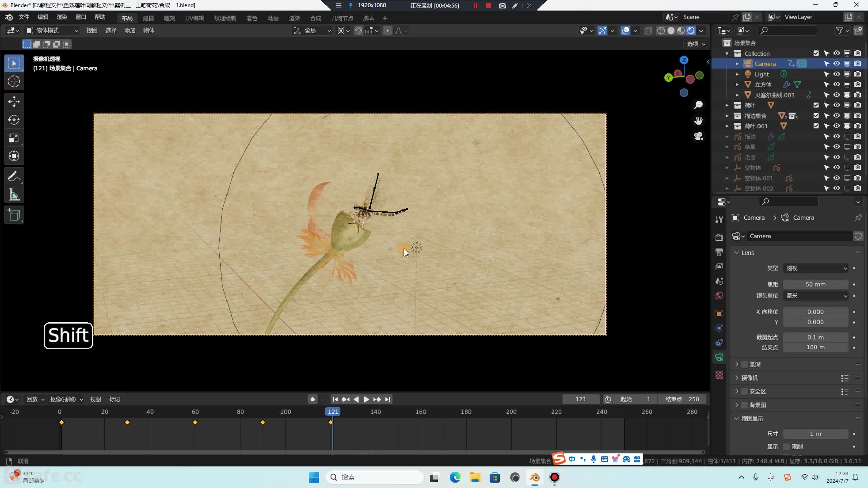Image resolution: width=868 pixels, height=488 pixels.
Task: Open the Texture properties tab
Action: click(719, 375)
